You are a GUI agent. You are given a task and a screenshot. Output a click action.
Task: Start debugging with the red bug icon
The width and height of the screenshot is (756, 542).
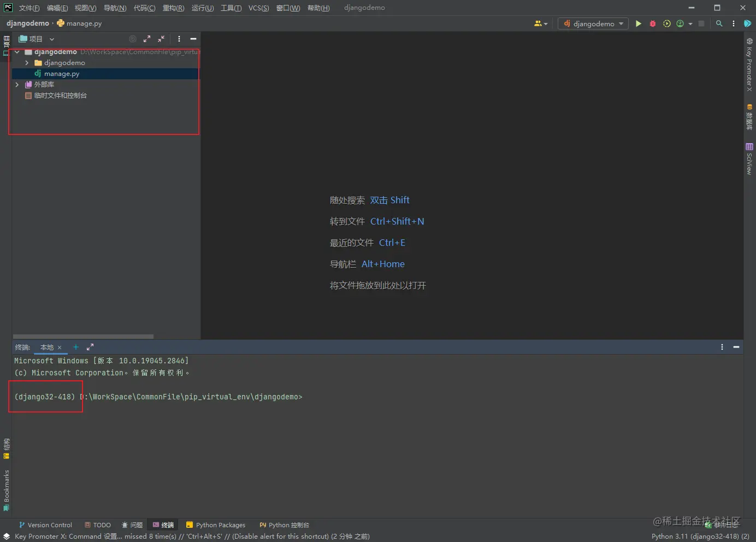point(652,23)
